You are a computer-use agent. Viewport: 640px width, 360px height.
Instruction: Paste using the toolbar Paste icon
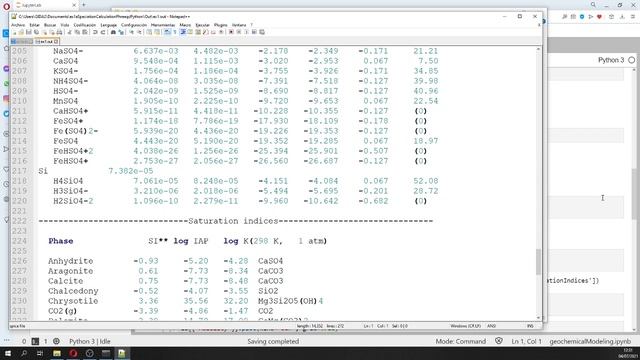click(84, 32)
